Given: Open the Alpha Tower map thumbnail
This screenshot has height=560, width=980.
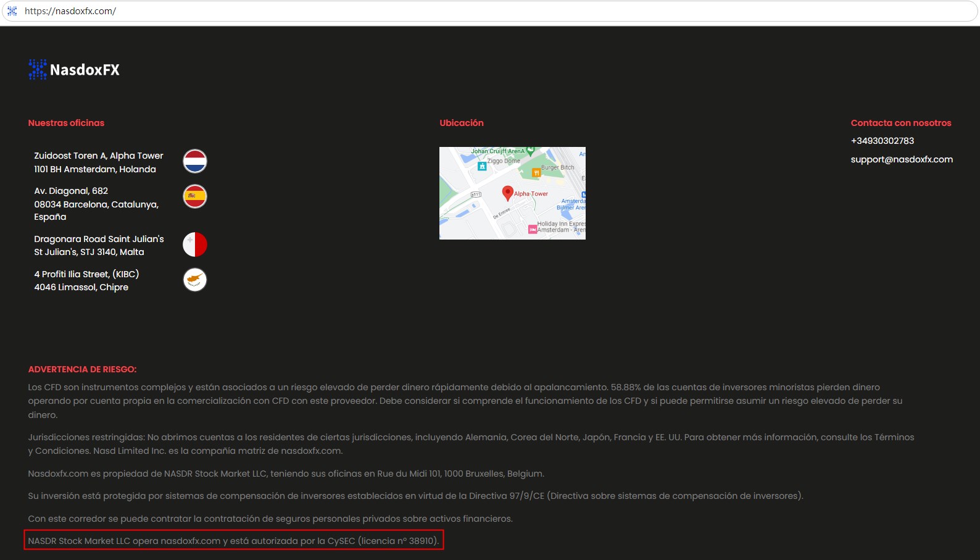Looking at the screenshot, I should point(512,193).
